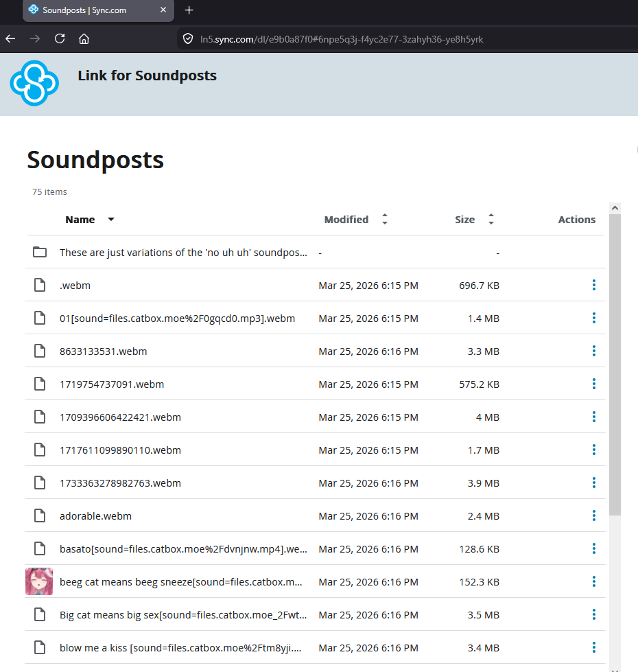Click file icon next to adorable.webm
This screenshot has height=672, width=638.
click(x=40, y=515)
